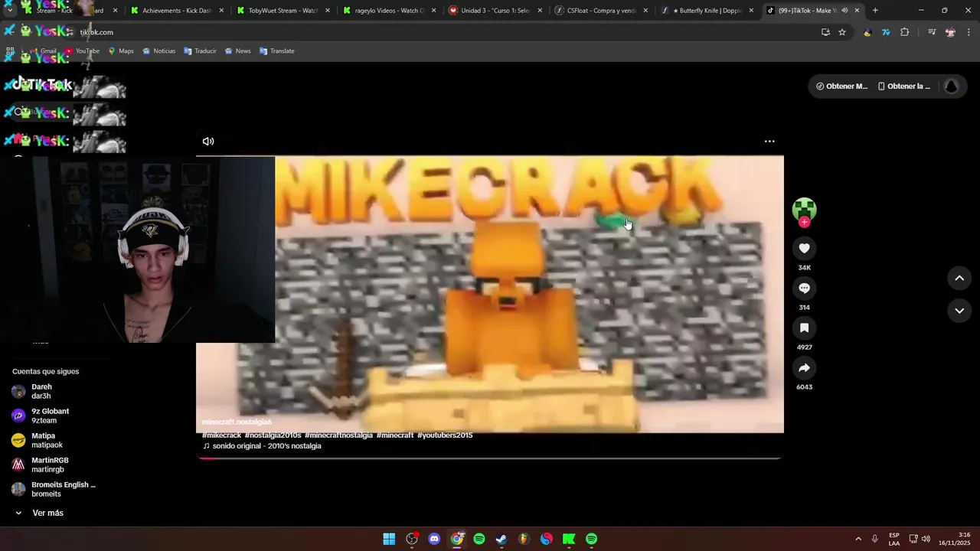Go to the next video

point(959,311)
